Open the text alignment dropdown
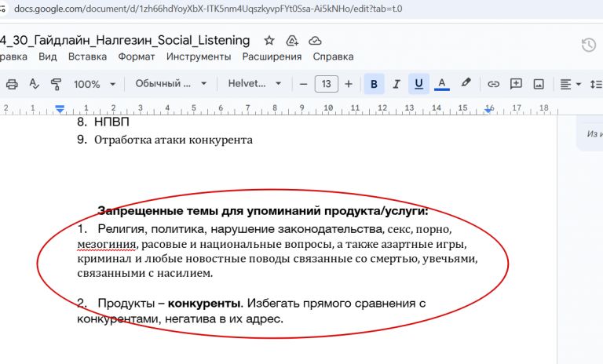 pos(570,84)
